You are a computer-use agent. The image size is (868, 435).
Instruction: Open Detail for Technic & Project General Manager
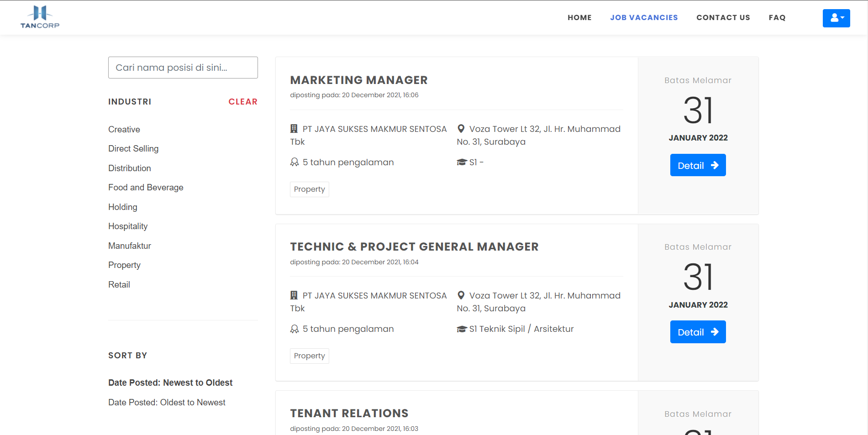(x=698, y=332)
